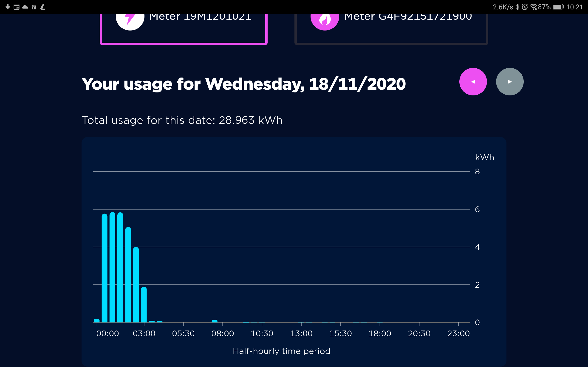Image resolution: width=588 pixels, height=367 pixels.
Task: Tap the download icon in status bar
Action: point(8,7)
